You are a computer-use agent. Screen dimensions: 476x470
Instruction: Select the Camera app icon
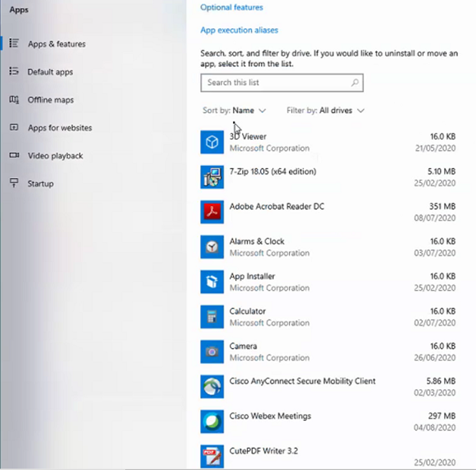click(x=212, y=352)
